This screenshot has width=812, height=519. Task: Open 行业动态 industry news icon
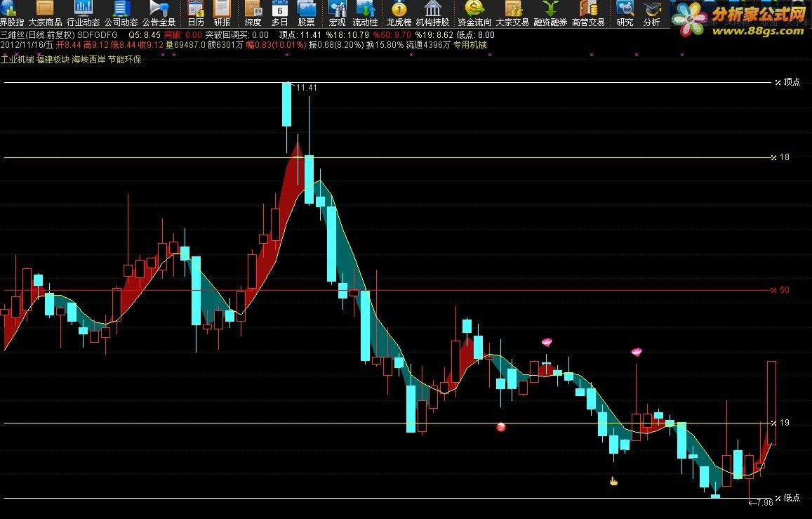point(83,13)
